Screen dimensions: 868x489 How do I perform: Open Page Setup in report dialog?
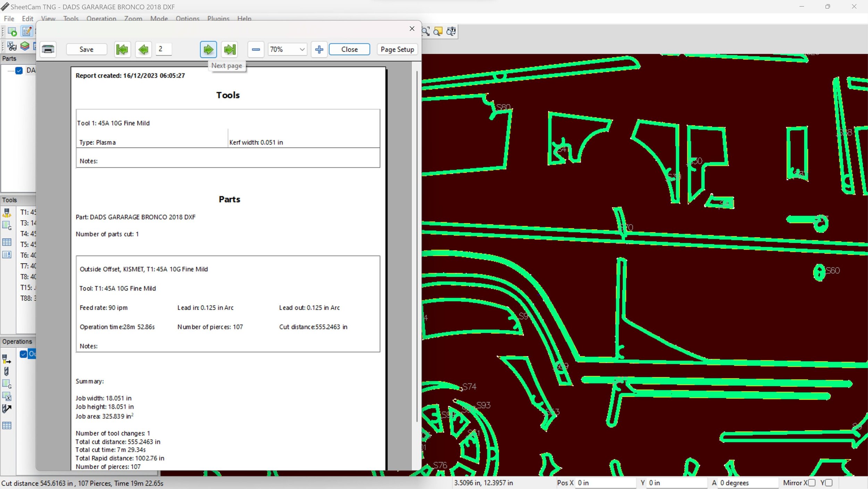(397, 49)
